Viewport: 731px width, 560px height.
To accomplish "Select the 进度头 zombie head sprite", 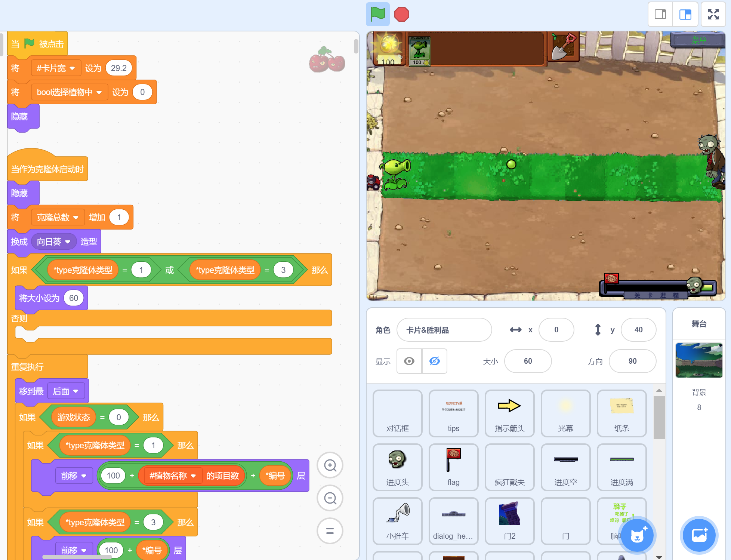I will [x=398, y=467].
